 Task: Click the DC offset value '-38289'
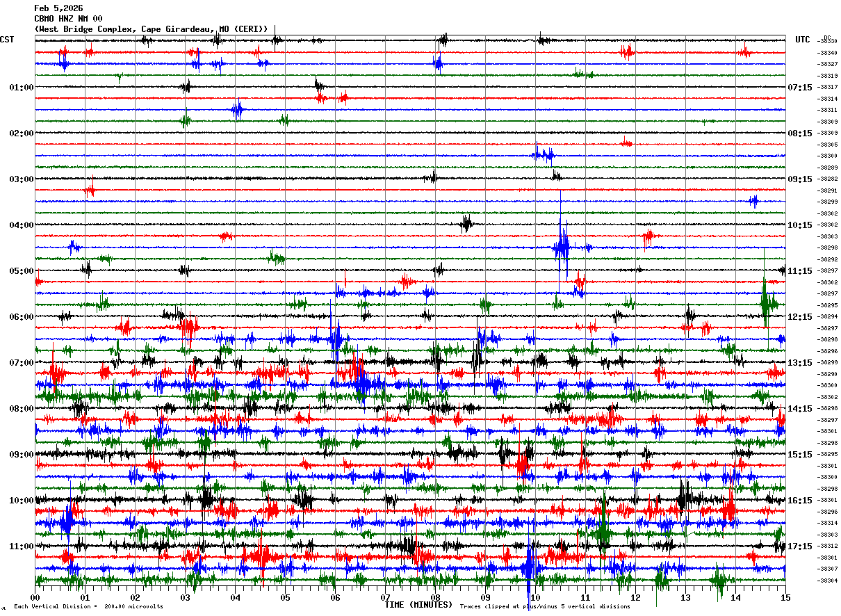pyautogui.click(x=828, y=168)
